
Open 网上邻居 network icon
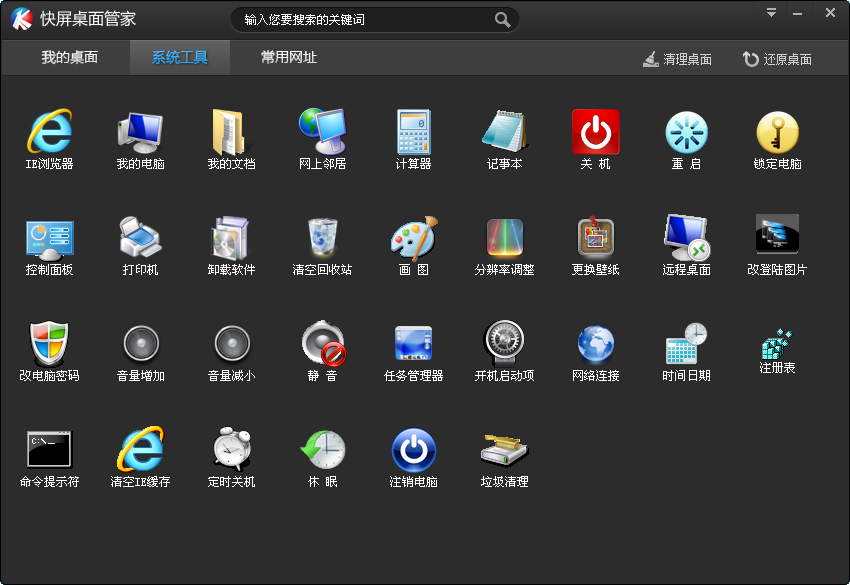click(322, 131)
